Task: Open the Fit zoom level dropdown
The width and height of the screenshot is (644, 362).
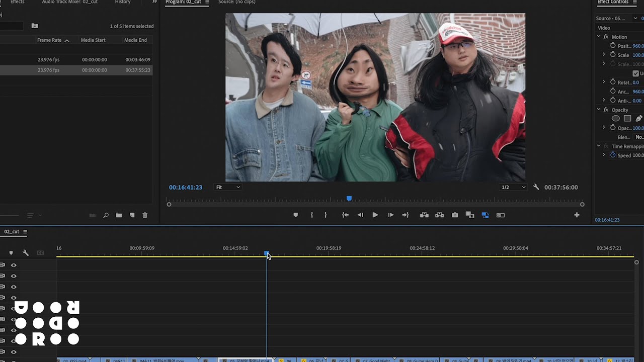Action: (228, 187)
